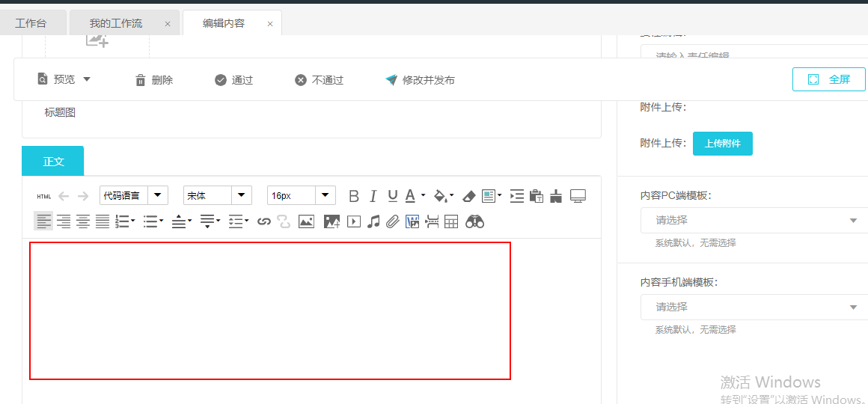Image resolution: width=868 pixels, height=404 pixels.
Task: Paste as plain text using clipboard icon
Action: coord(537,196)
